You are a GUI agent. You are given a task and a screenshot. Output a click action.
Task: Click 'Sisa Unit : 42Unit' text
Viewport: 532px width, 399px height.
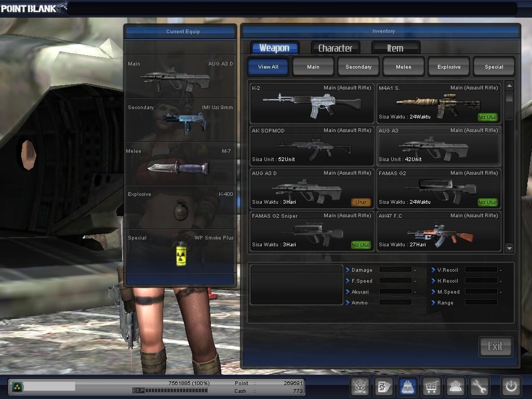pos(401,159)
